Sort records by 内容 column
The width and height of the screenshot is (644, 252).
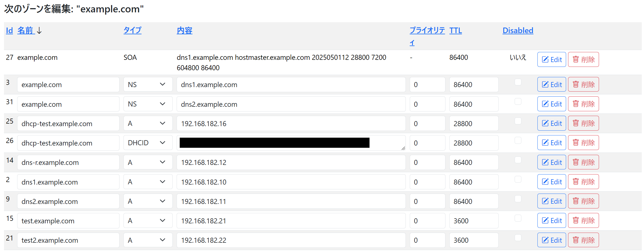(184, 30)
